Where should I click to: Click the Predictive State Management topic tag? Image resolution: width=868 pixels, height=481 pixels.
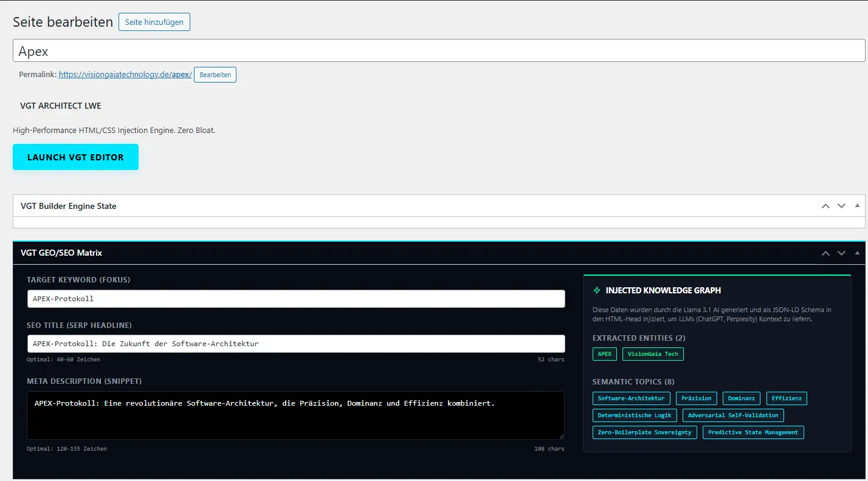point(753,432)
